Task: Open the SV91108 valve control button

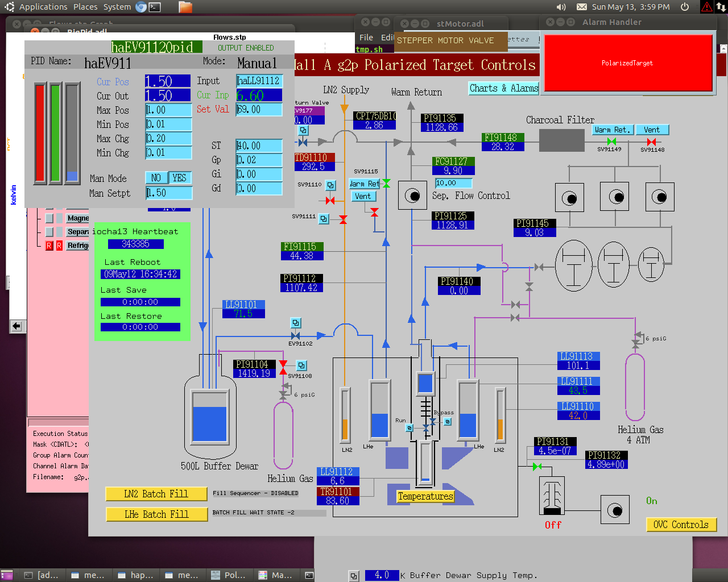Action: click(x=301, y=365)
